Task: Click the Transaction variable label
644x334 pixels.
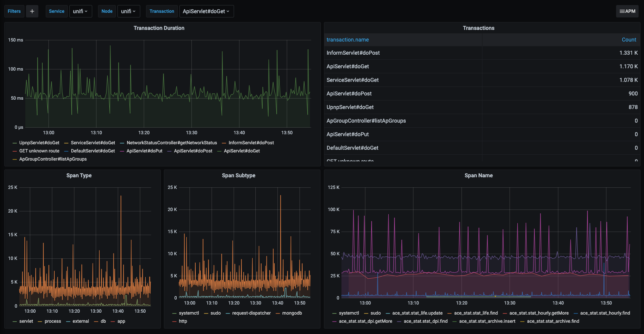Action: [x=162, y=11]
